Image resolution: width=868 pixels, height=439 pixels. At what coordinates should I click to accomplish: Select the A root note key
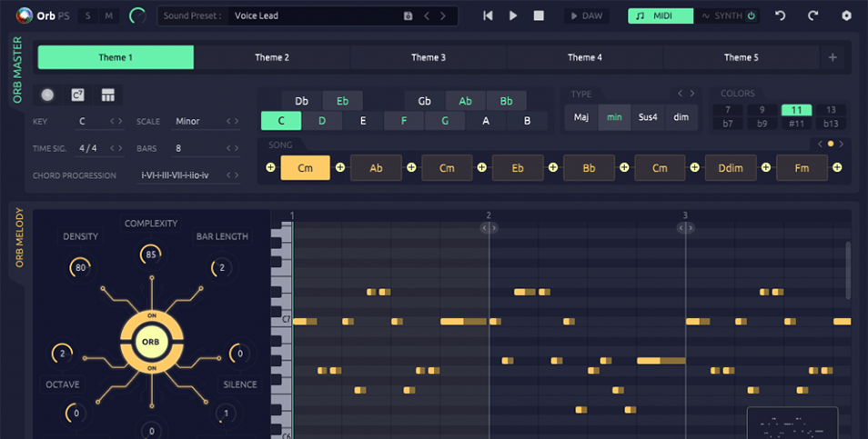(486, 121)
